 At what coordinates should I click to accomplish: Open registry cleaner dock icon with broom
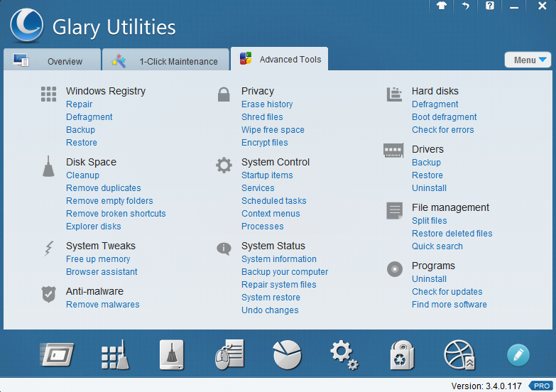click(x=115, y=355)
